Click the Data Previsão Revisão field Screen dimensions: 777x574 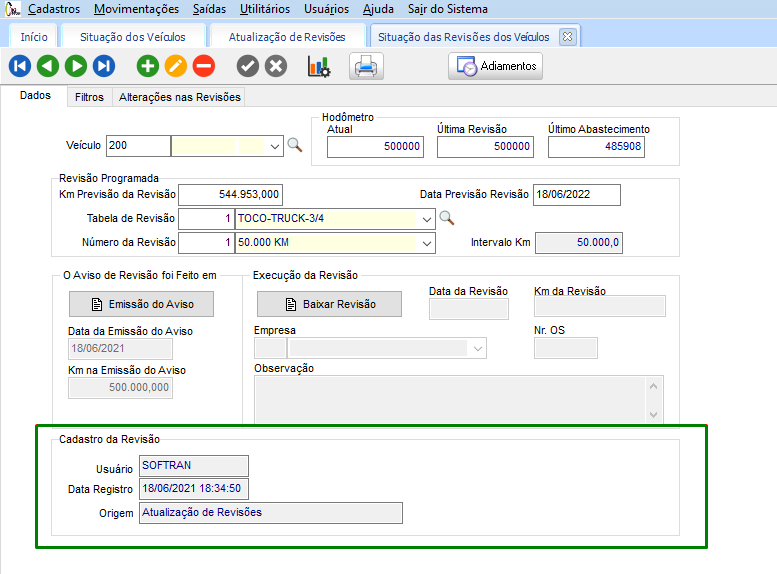(x=577, y=195)
